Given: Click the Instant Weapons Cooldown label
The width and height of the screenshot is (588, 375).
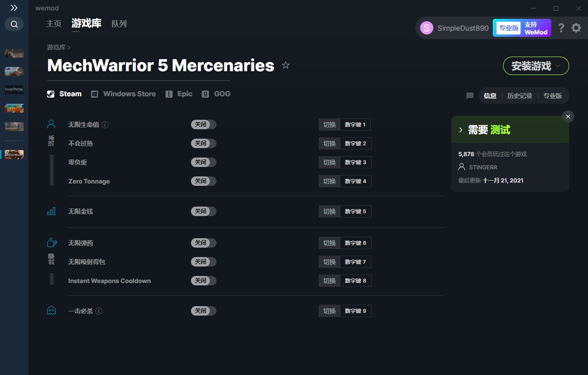Looking at the screenshot, I should pyautogui.click(x=109, y=281).
